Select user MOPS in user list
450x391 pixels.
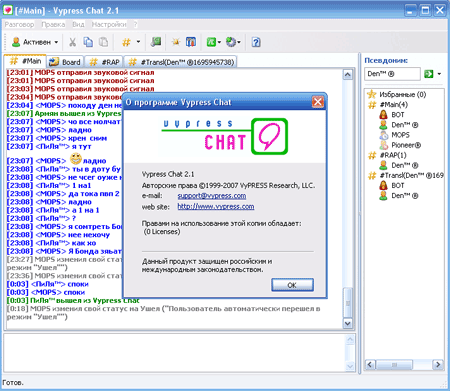point(394,135)
